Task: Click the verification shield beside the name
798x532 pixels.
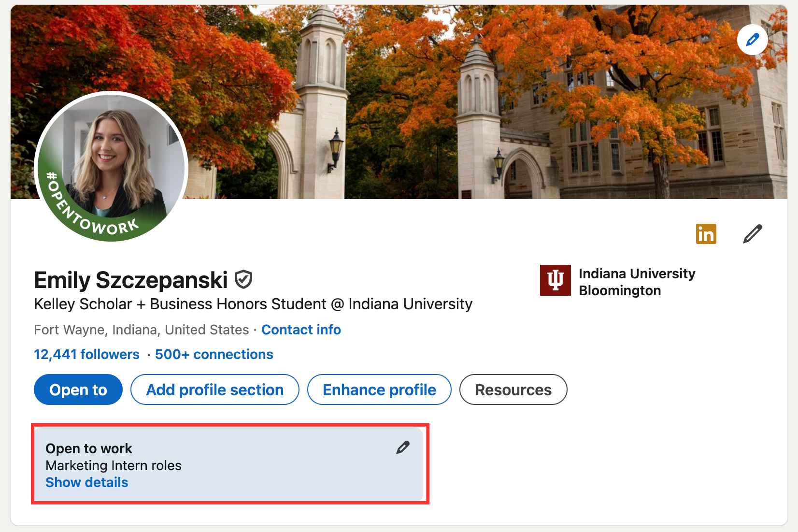Action: tap(243, 279)
